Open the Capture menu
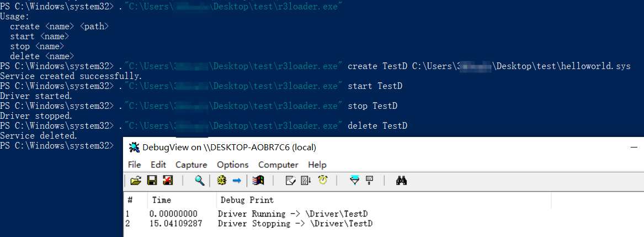Screen dimensions: 644x237 [x=191, y=165]
